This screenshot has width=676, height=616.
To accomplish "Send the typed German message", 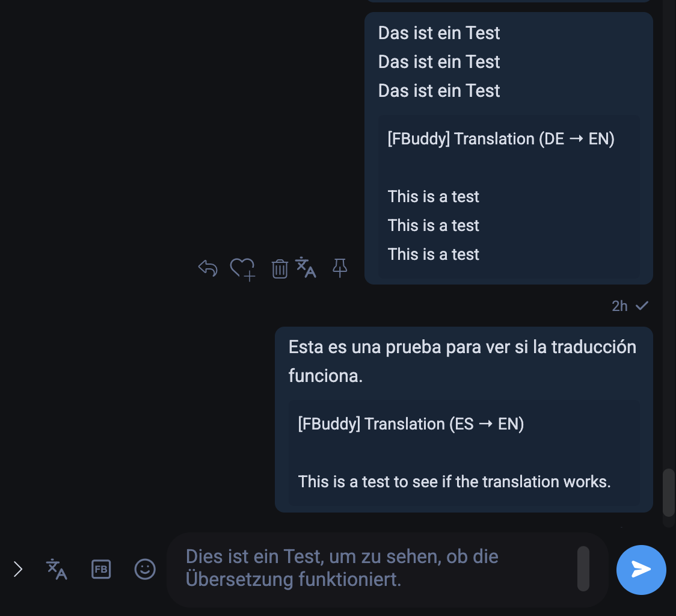I will pyautogui.click(x=641, y=570).
